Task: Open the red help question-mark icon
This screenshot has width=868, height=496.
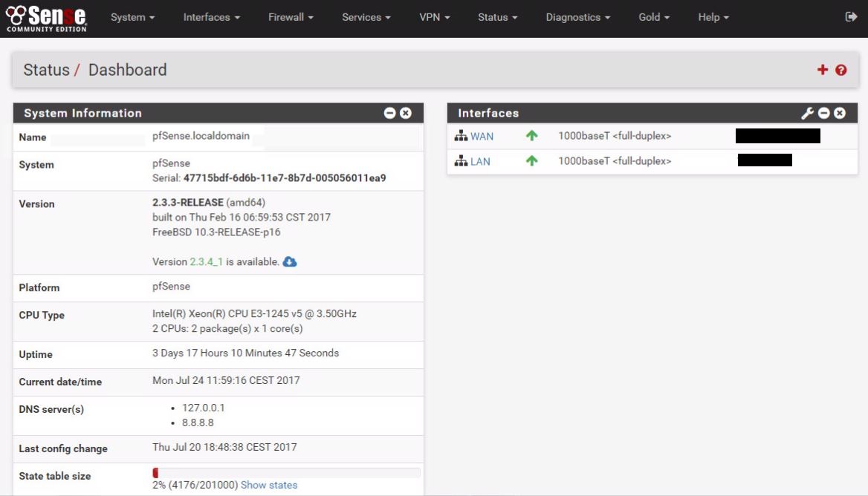Action: click(841, 70)
